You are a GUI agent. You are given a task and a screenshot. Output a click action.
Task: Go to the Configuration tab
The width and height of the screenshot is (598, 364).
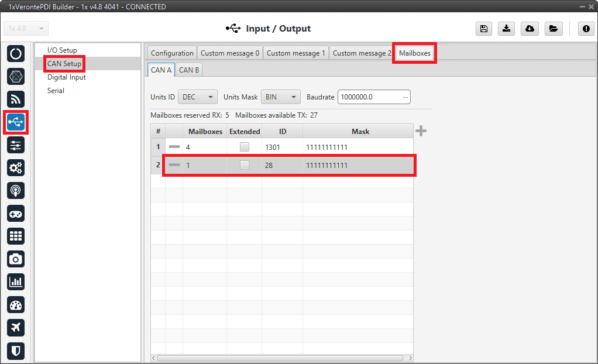click(172, 53)
